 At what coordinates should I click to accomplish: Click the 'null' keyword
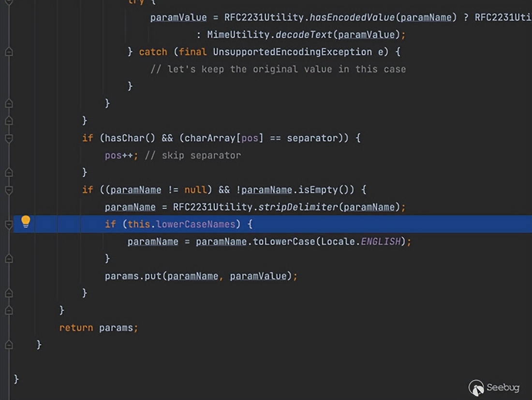pyautogui.click(x=195, y=190)
